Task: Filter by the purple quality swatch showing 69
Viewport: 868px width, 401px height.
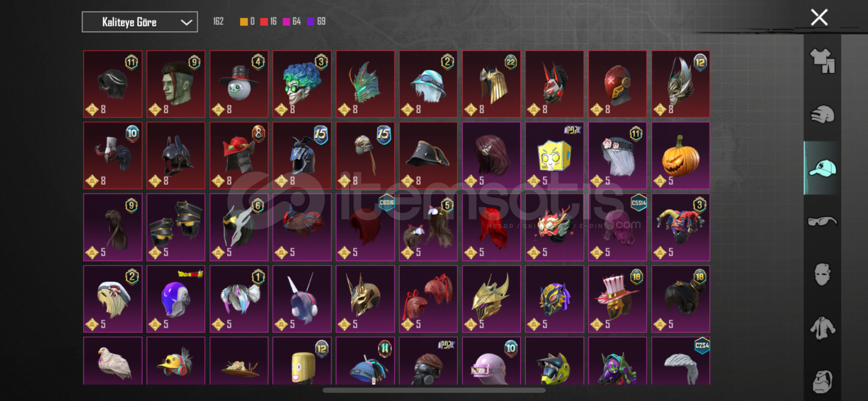Action: tap(311, 22)
